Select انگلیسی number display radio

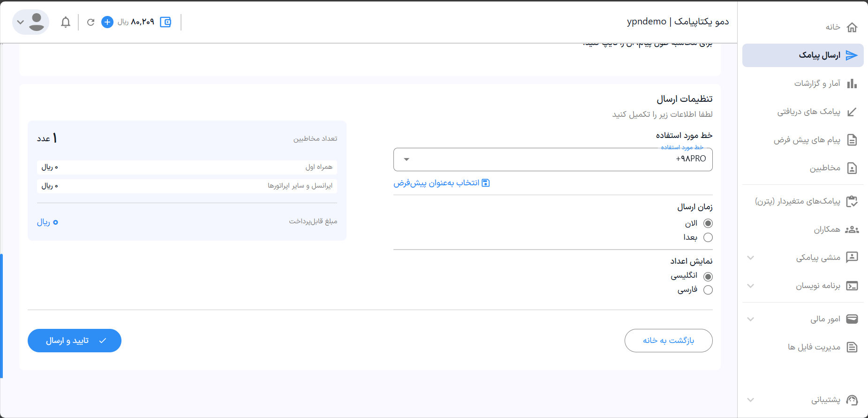(x=708, y=276)
